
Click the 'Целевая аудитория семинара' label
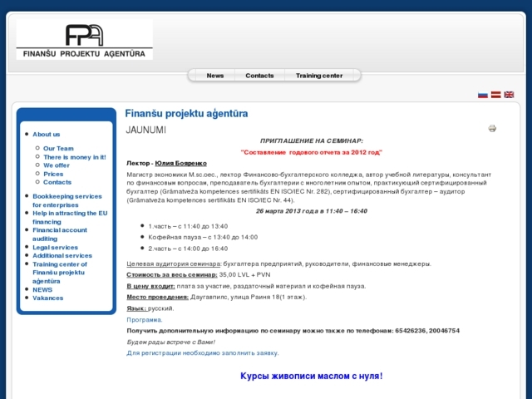[174, 264]
